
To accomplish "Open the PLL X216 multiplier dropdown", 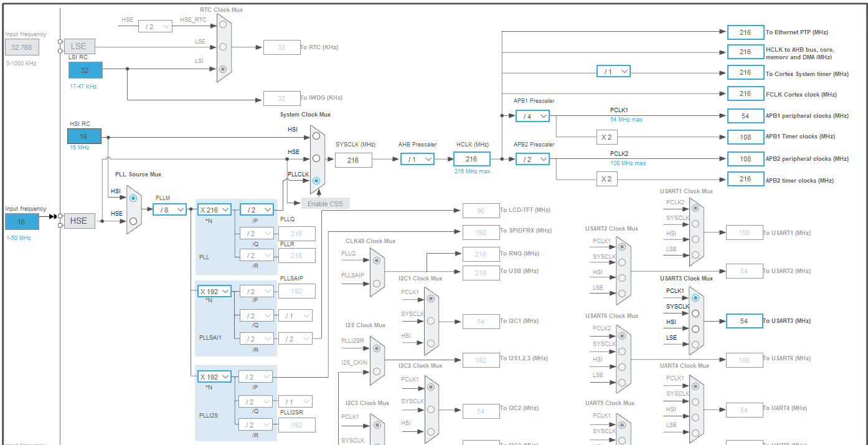I will 213,209.
